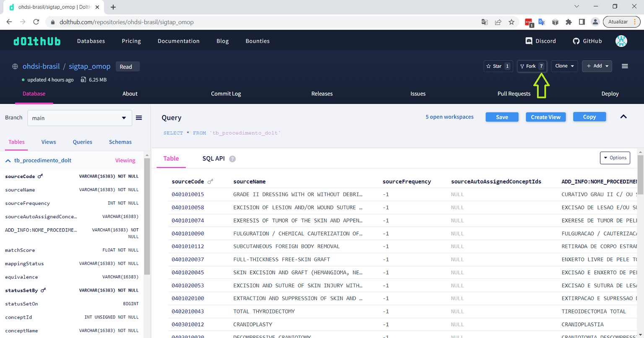Open the hamburger menu beside Add
Image resolution: width=644 pixels, height=338 pixels.
click(625, 66)
